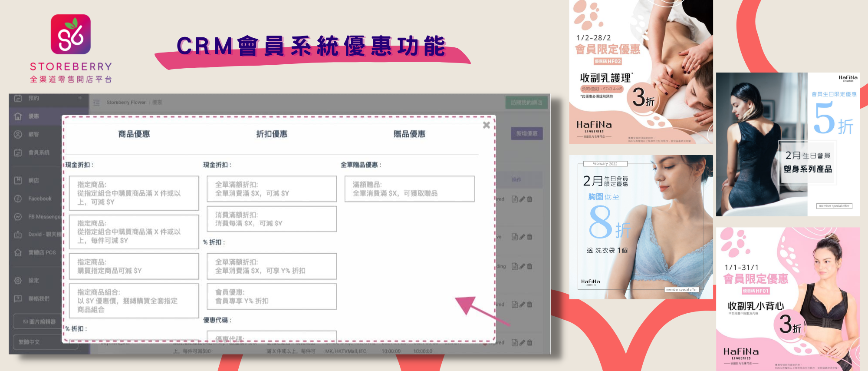Close the promotion type dialog with X
The image size is (868, 371).
click(487, 125)
